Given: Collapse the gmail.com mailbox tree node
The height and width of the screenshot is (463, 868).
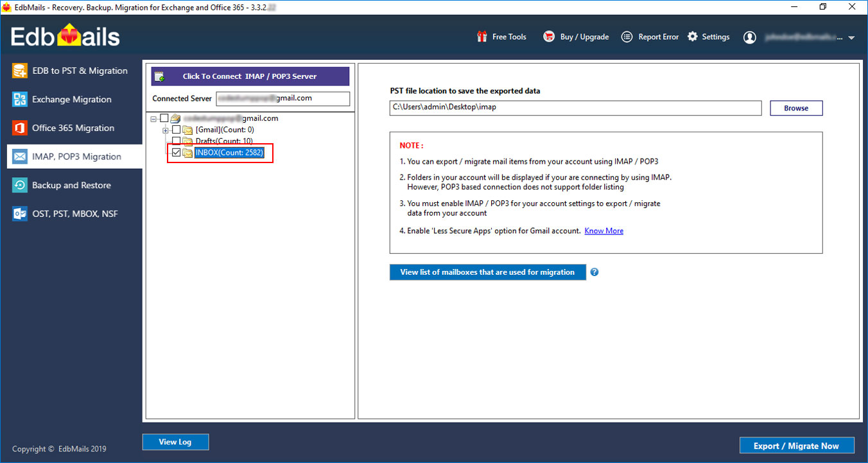Looking at the screenshot, I should pyautogui.click(x=153, y=119).
